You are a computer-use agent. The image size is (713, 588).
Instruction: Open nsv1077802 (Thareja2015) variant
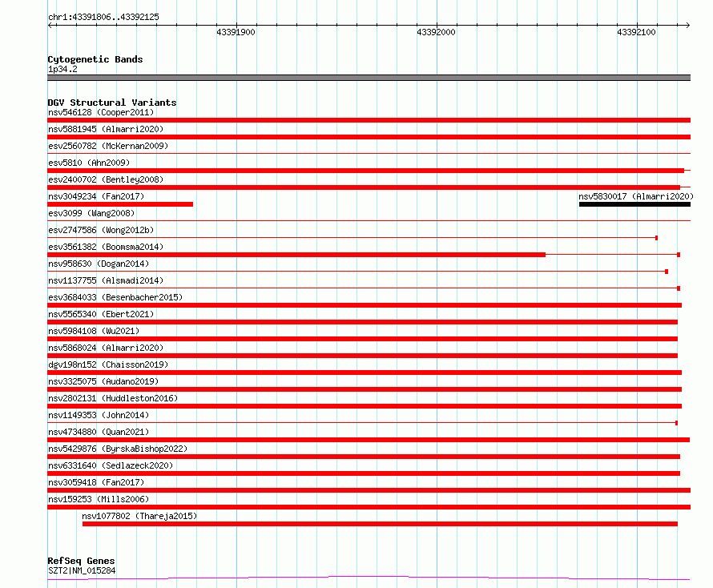click(x=139, y=516)
